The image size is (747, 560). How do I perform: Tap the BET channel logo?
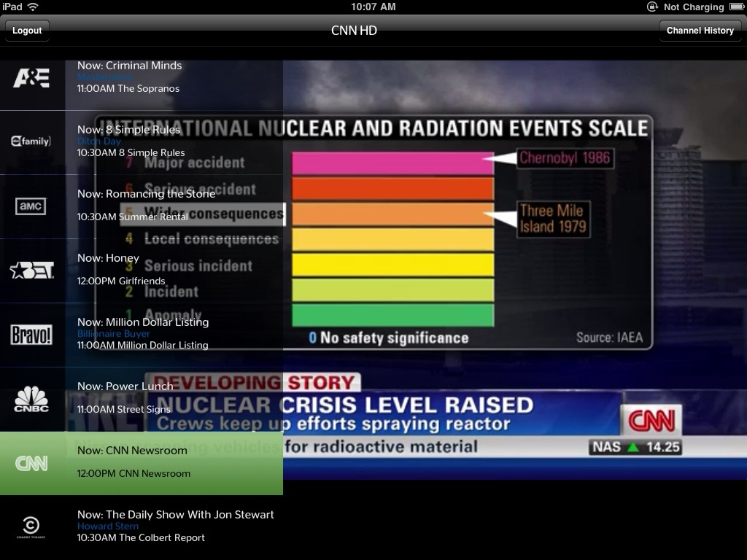pos(31,271)
